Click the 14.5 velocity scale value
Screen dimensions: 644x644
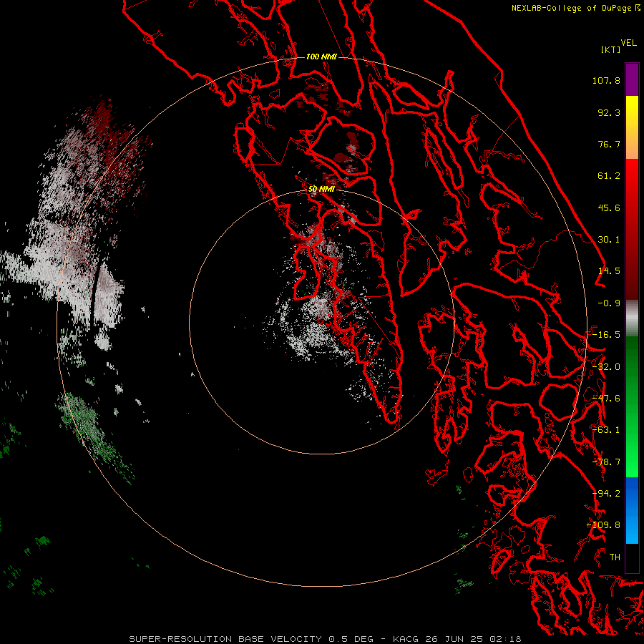click(x=609, y=271)
